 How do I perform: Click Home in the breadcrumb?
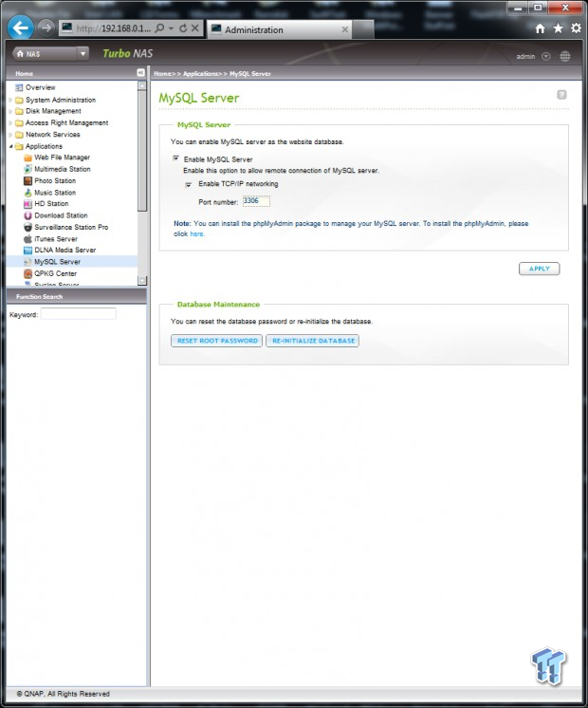coord(162,74)
